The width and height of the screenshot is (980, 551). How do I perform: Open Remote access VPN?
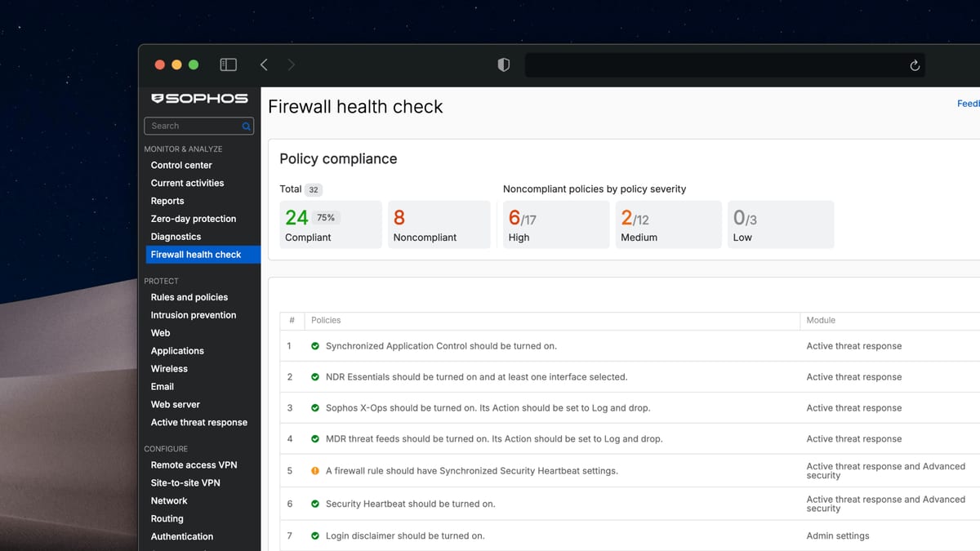[x=194, y=465]
